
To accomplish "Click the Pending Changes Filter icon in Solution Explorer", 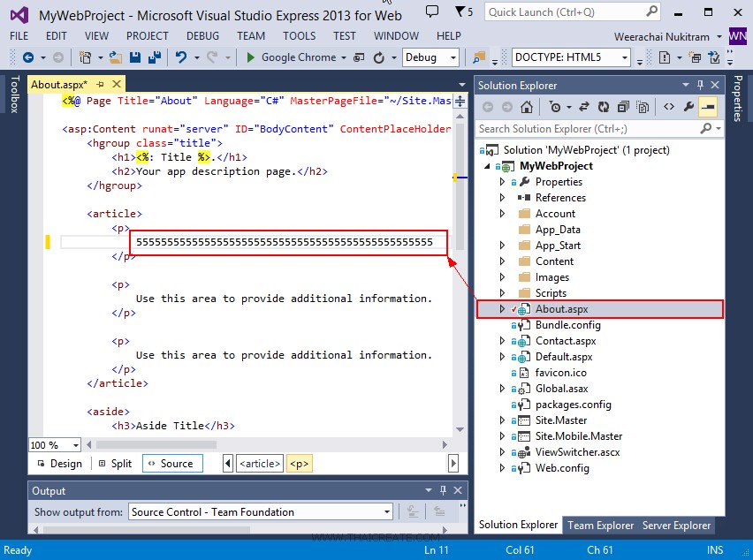I will point(555,107).
